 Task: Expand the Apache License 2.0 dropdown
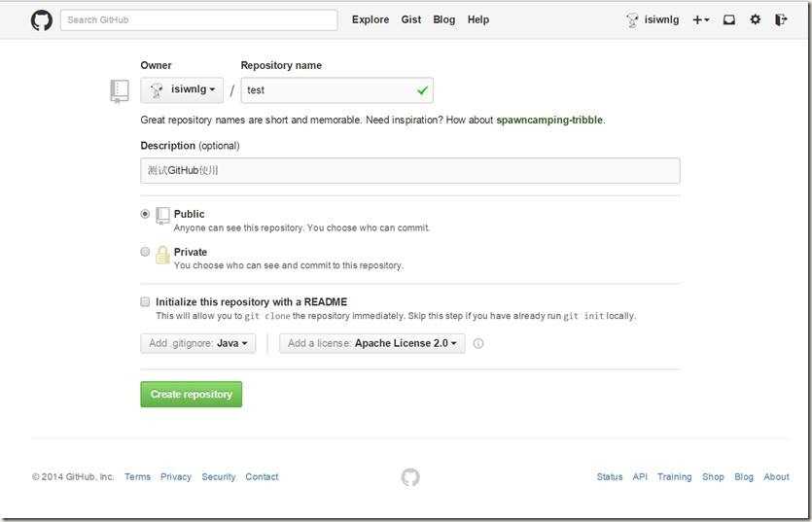click(x=371, y=343)
